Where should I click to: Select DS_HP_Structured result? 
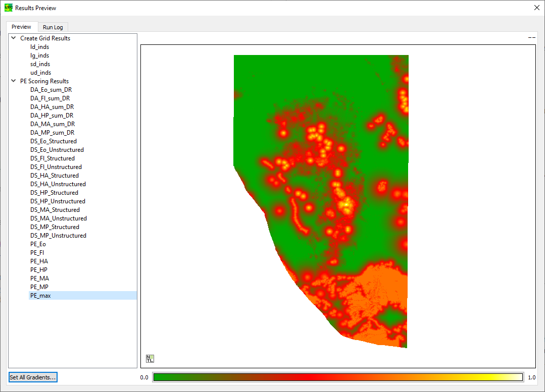[x=54, y=193]
